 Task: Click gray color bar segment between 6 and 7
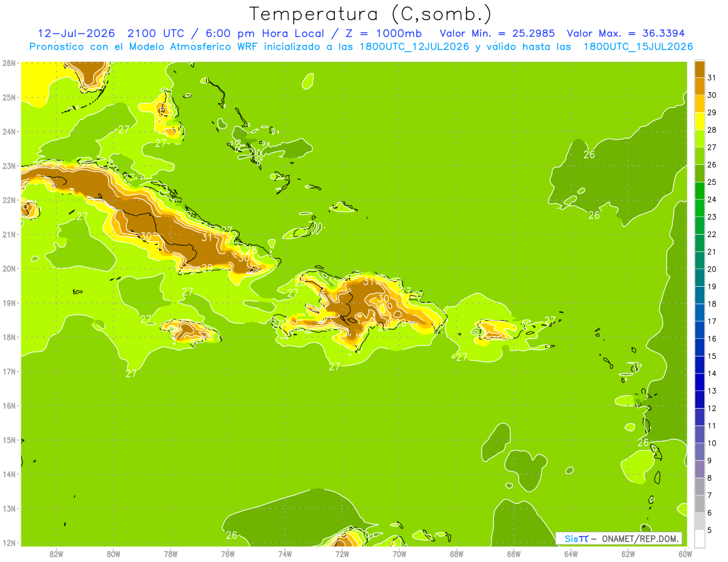pyautogui.click(x=699, y=504)
